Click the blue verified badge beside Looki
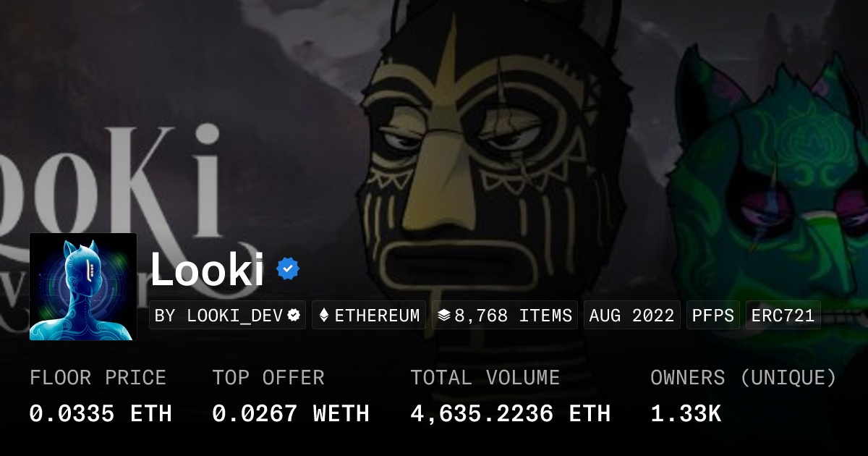This screenshot has height=456, width=868. tap(288, 269)
